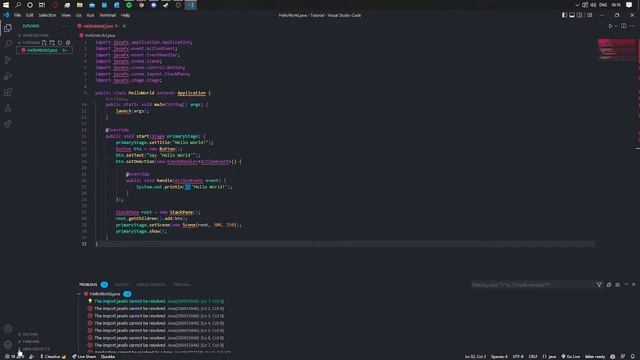Toggle Panel layout icon in title bar

[572, 15]
